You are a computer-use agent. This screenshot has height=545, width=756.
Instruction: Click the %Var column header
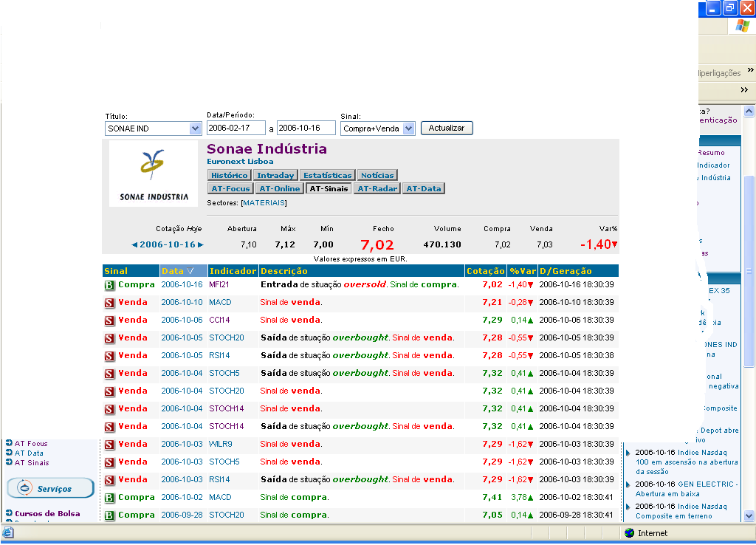522,271
